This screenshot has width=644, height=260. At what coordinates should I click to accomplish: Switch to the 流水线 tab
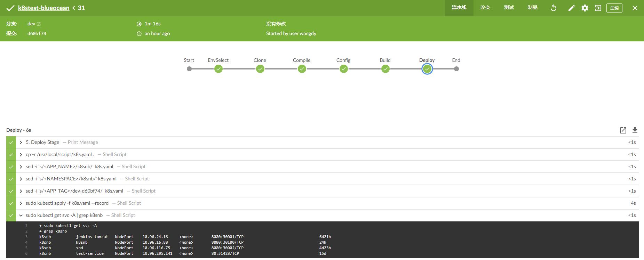pos(459,8)
